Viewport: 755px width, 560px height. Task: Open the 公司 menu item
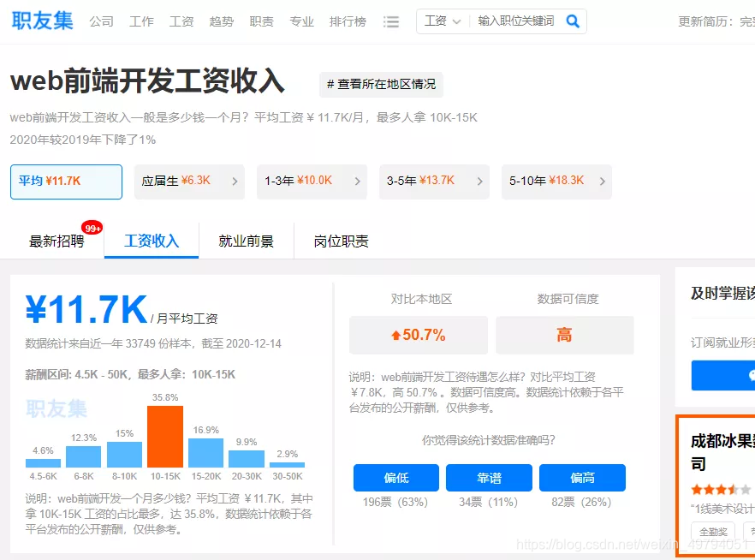pos(102,21)
